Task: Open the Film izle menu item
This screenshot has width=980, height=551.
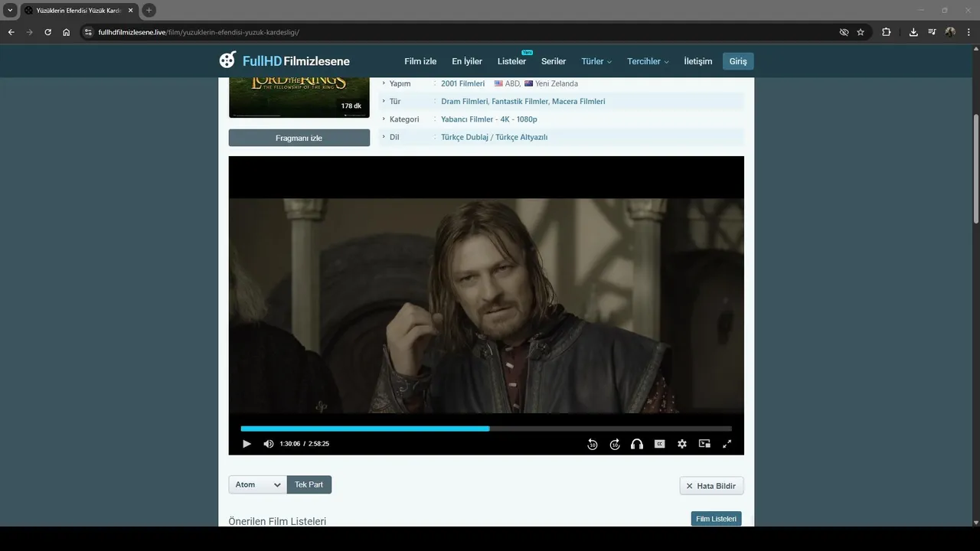Action: [420, 61]
